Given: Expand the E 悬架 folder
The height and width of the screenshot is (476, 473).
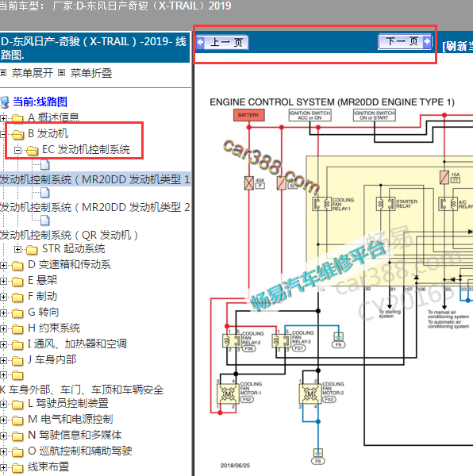Looking at the screenshot, I should (x=3, y=281).
